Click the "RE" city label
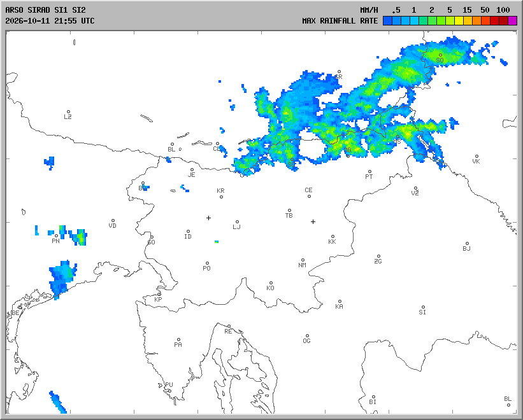 [228, 332]
